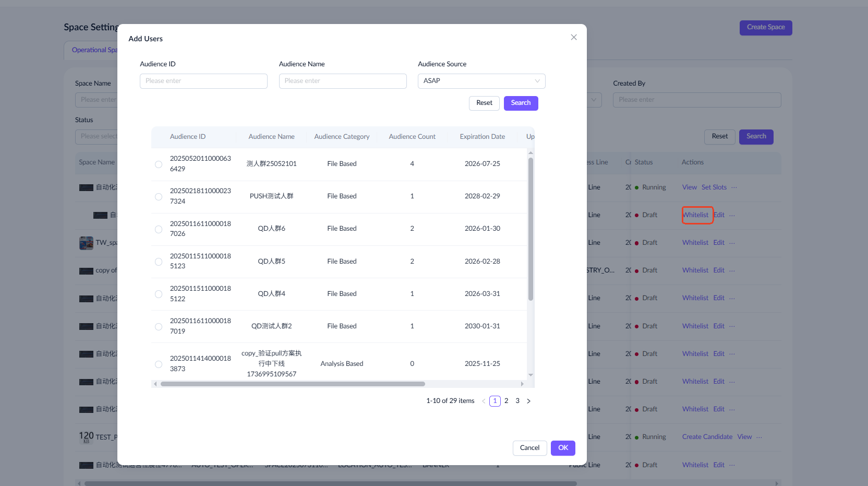Click the TW_spa space thumbnail image
Screen dimensions: 868x486
pos(86,243)
